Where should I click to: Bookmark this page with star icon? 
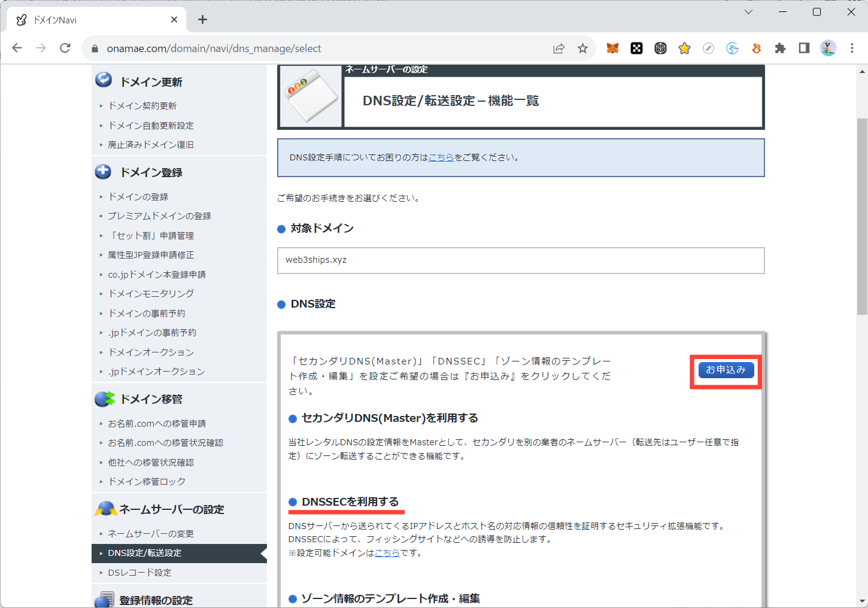[582, 48]
